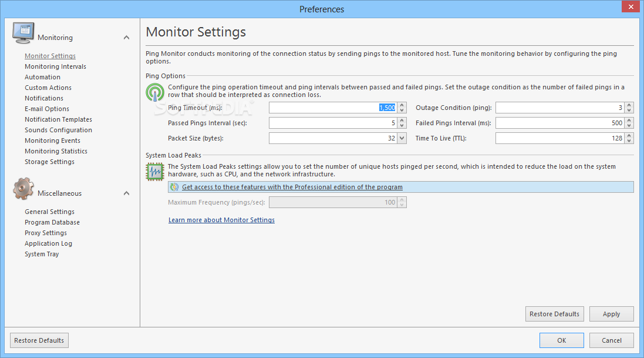This screenshot has width=644, height=358.
Task: Select Monitoring Events entry
Action: pyautogui.click(x=53, y=140)
